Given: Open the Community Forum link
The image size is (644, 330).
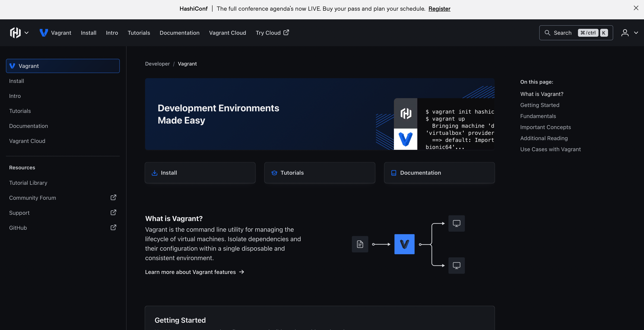Looking at the screenshot, I should [x=63, y=198].
